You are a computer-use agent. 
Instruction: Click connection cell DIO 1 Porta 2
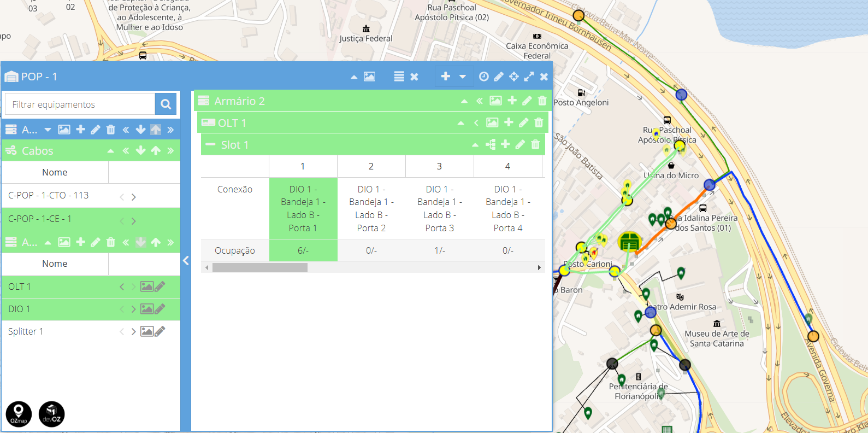pos(371,208)
